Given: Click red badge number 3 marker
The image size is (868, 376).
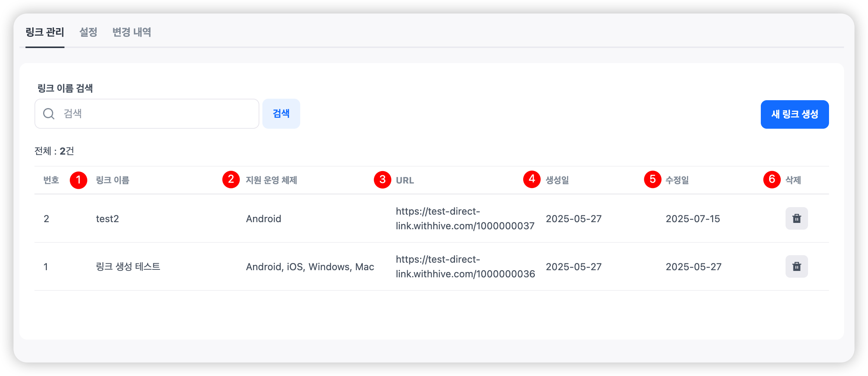Looking at the screenshot, I should pos(382,180).
